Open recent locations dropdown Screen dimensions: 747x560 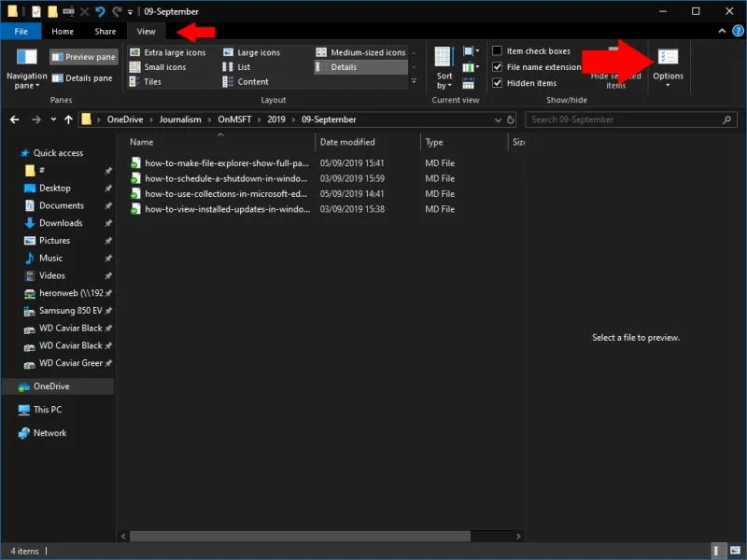tap(53, 119)
